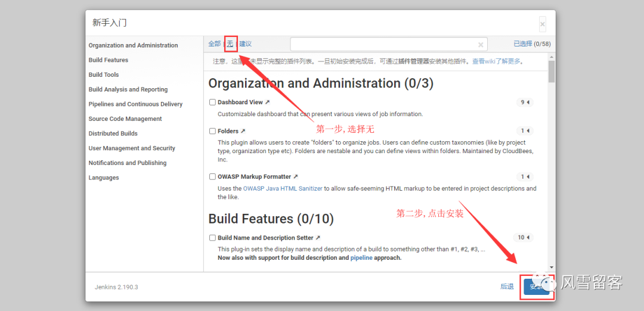
Task: Click the plugin list scrollbar thumb
Action: (x=552, y=72)
